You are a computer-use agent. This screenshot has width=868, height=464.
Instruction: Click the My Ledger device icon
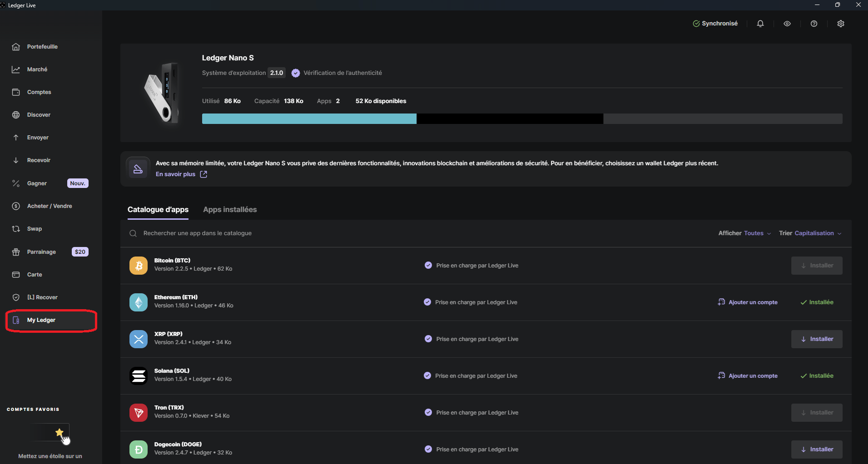(16, 320)
